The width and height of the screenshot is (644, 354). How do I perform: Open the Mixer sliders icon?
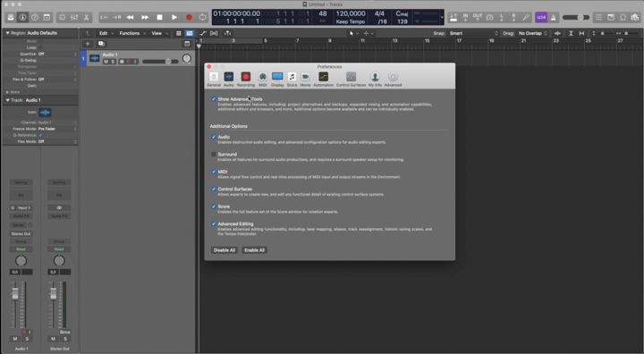click(x=74, y=17)
